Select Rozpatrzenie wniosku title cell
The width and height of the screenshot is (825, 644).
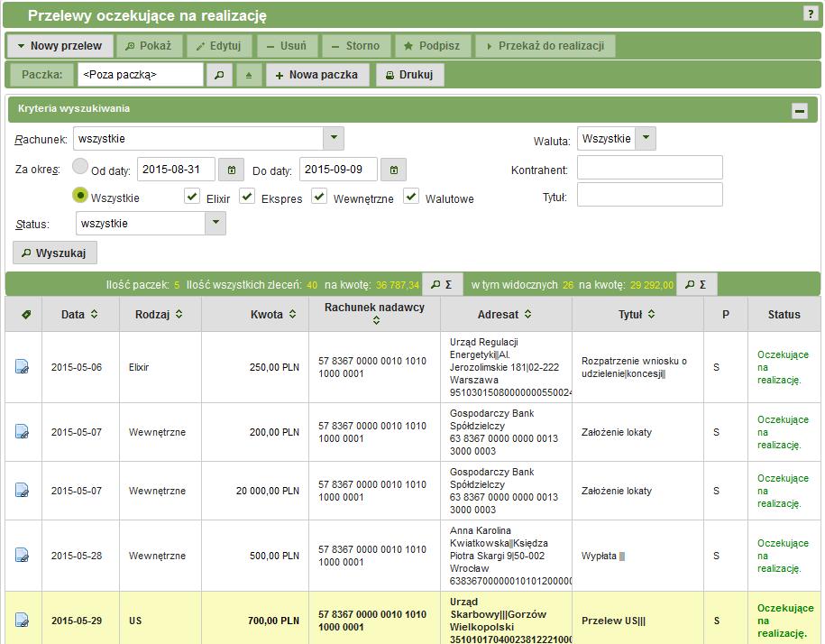pyautogui.click(x=637, y=367)
